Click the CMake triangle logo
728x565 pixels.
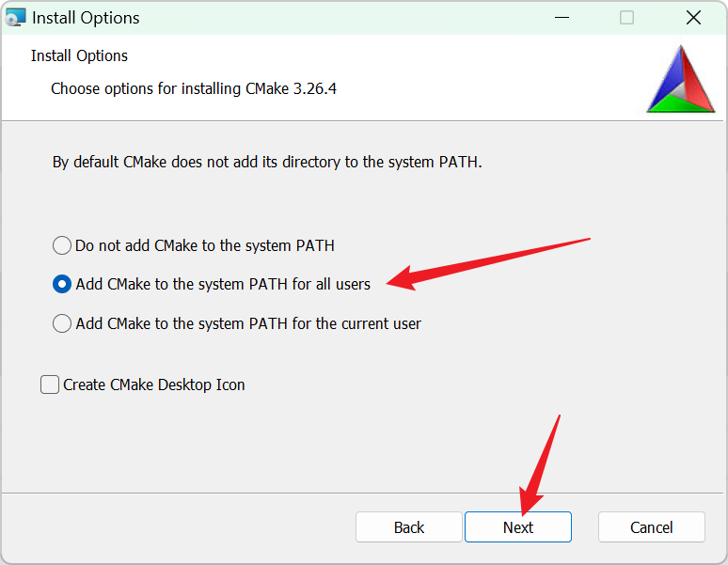tap(681, 79)
